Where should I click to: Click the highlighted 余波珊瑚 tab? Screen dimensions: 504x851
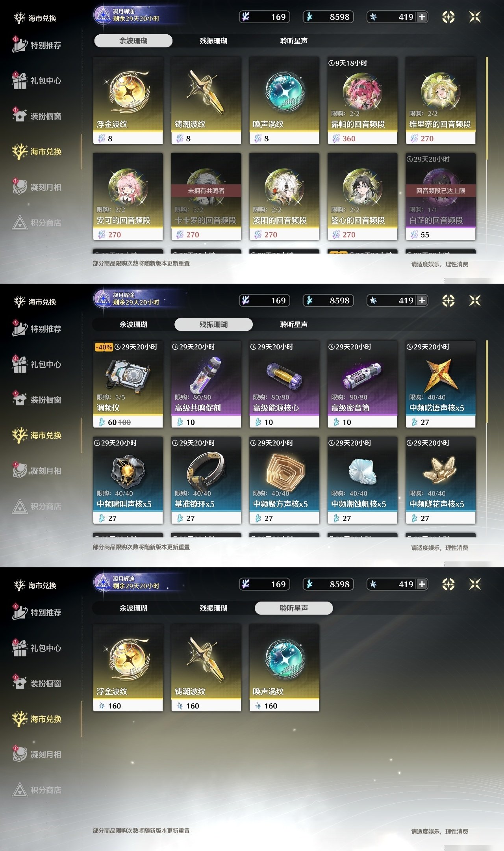click(133, 41)
